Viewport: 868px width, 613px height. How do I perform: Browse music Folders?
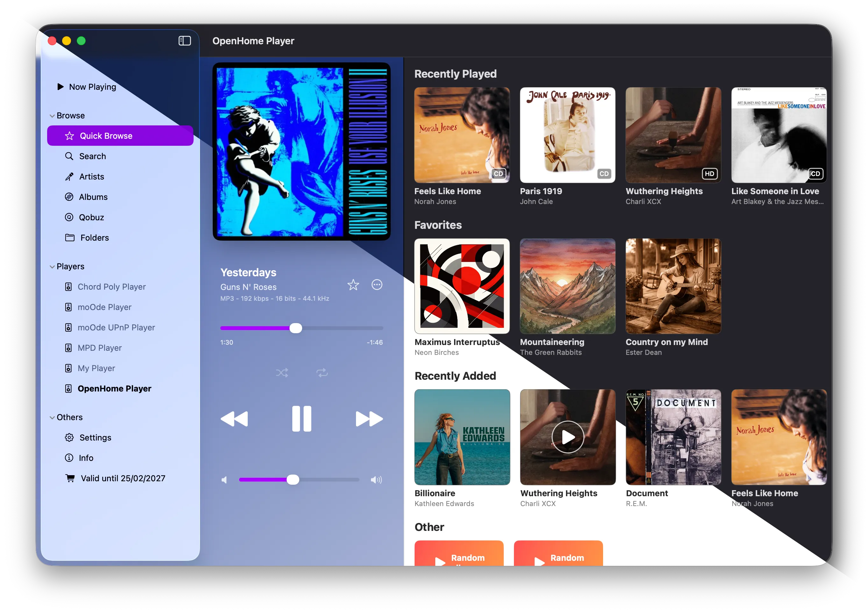pos(94,238)
